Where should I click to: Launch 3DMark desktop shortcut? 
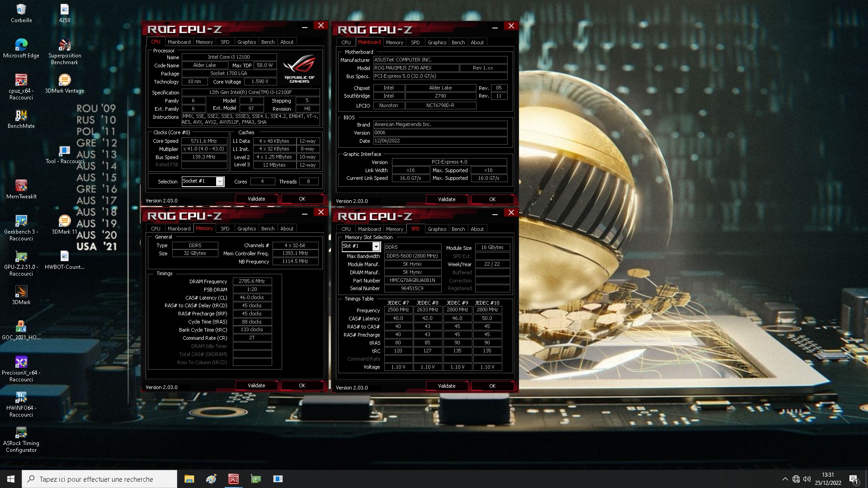tap(21, 295)
